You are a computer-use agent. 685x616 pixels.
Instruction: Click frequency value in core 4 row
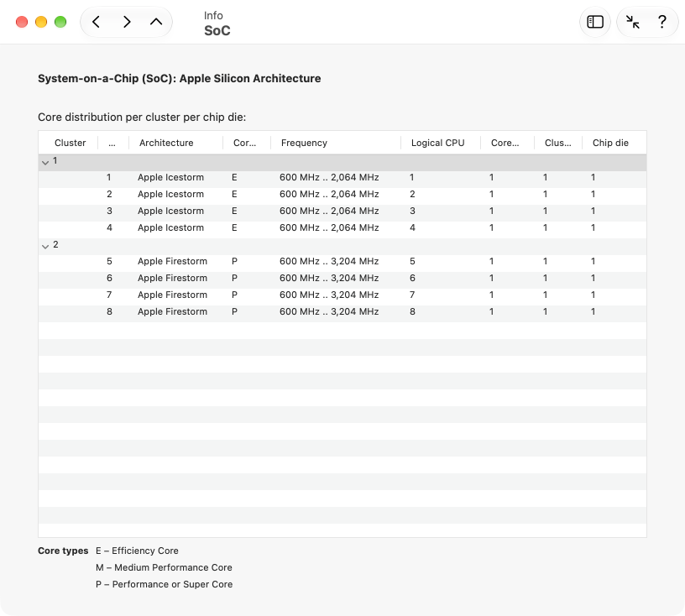(x=329, y=227)
